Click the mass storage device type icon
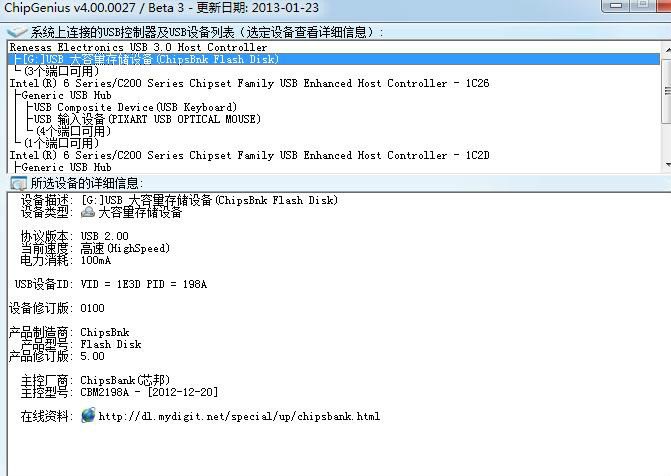The width and height of the screenshot is (671, 476). point(88,212)
